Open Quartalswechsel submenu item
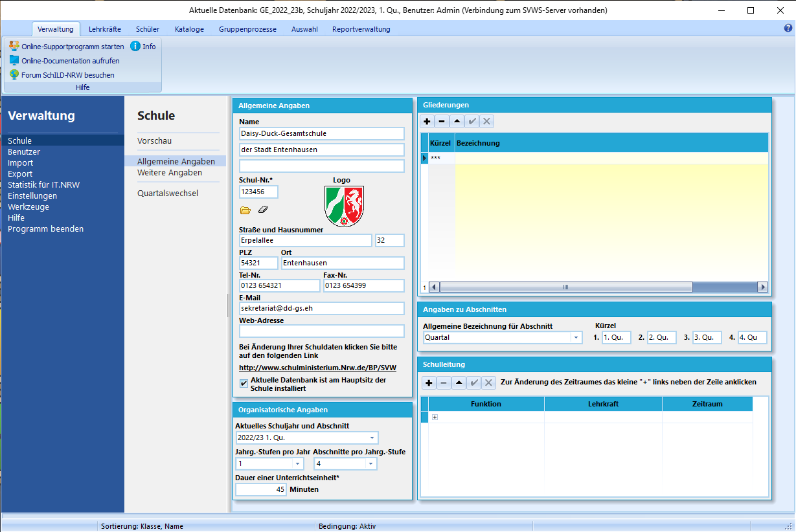The width and height of the screenshot is (796, 532). [x=168, y=193]
